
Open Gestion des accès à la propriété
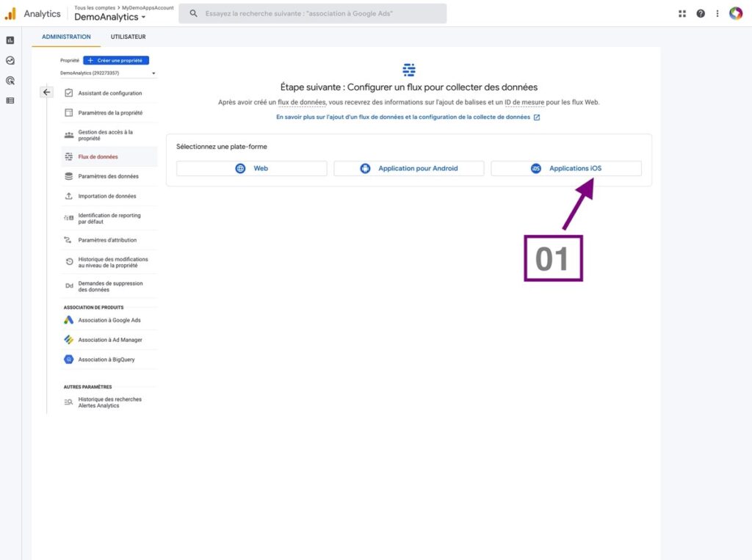109,135
